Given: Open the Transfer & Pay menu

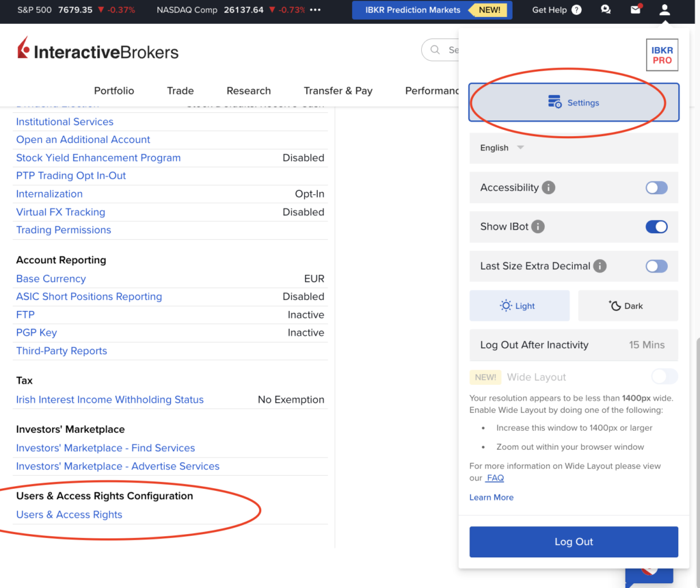Looking at the screenshot, I should 338,91.
